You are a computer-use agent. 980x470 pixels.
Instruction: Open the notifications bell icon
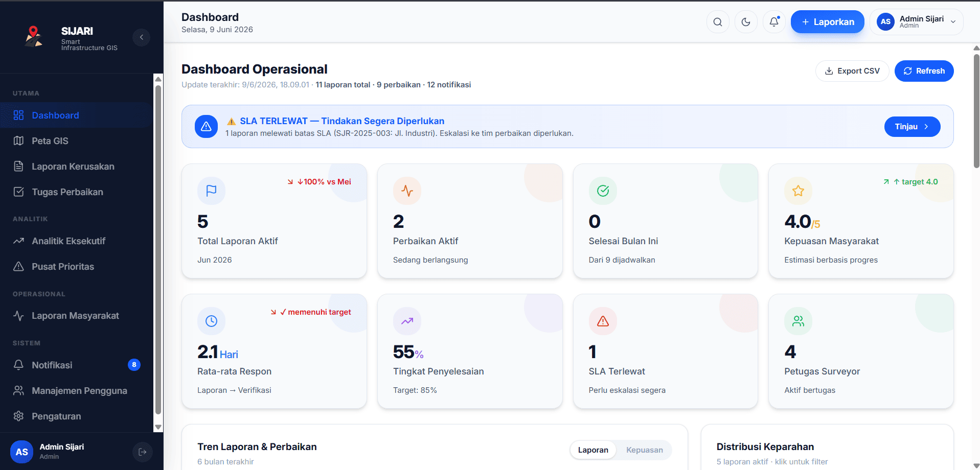pyautogui.click(x=774, y=22)
